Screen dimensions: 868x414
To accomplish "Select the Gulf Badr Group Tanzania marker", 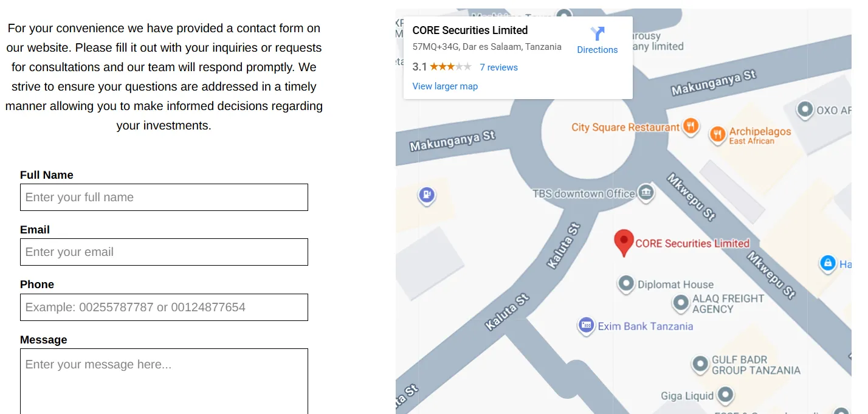I will pos(700,364).
